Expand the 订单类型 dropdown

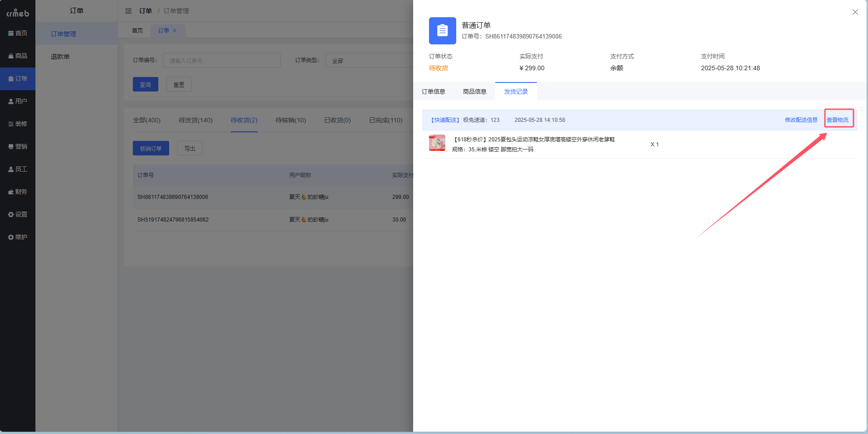click(369, 60)
